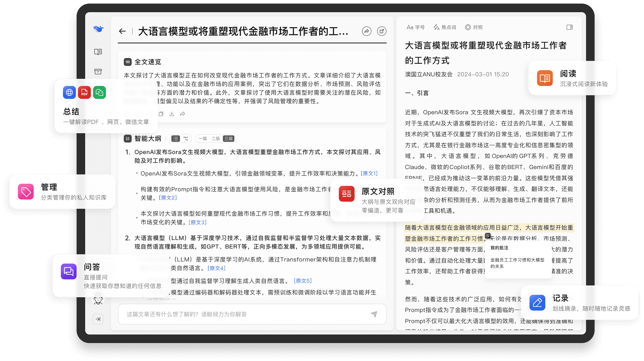
Task: Copy the 全文速览 summary using the copy icon
Action: [x=162, y=113]
